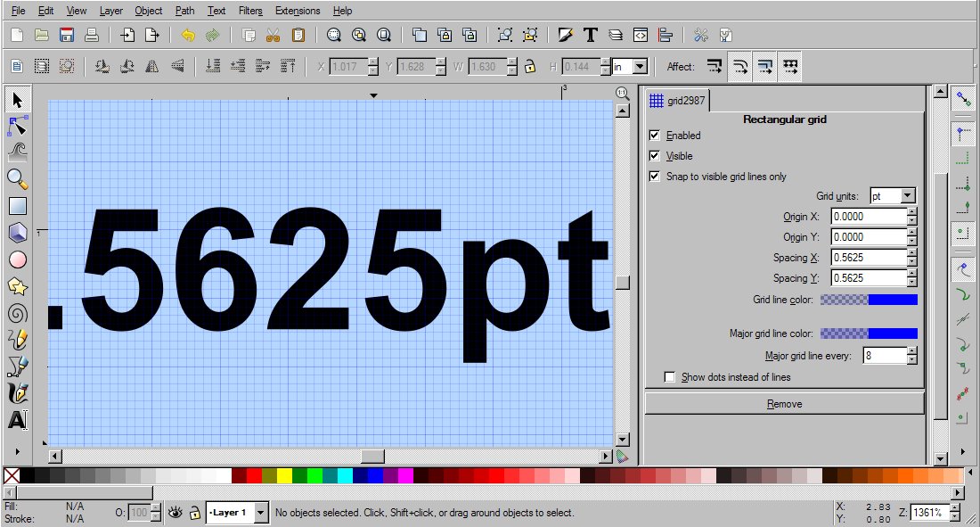
Task: Activate the Text tool in toolbox
Action: [17, 419]
